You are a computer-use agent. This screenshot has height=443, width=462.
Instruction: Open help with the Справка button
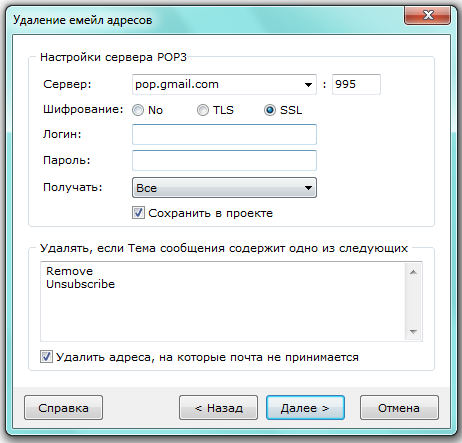pyautogui.click(x=63, y=408)
